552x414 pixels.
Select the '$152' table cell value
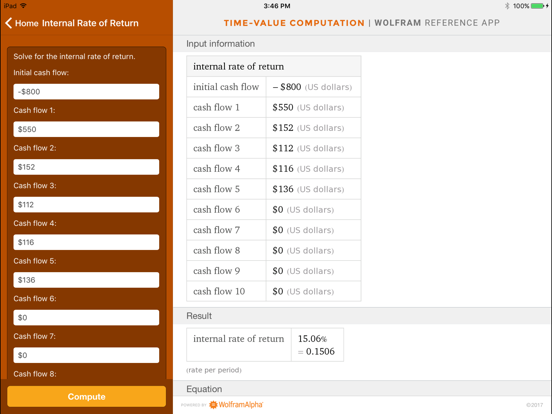(283, 128)
